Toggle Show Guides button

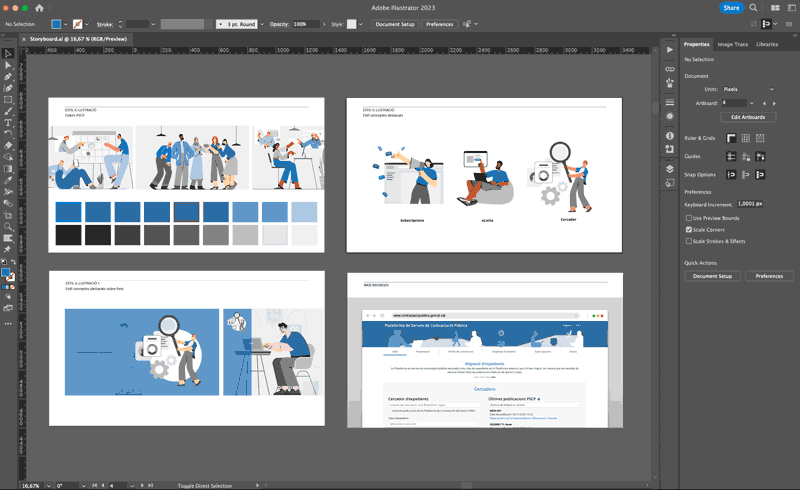[x=731, y=156]
